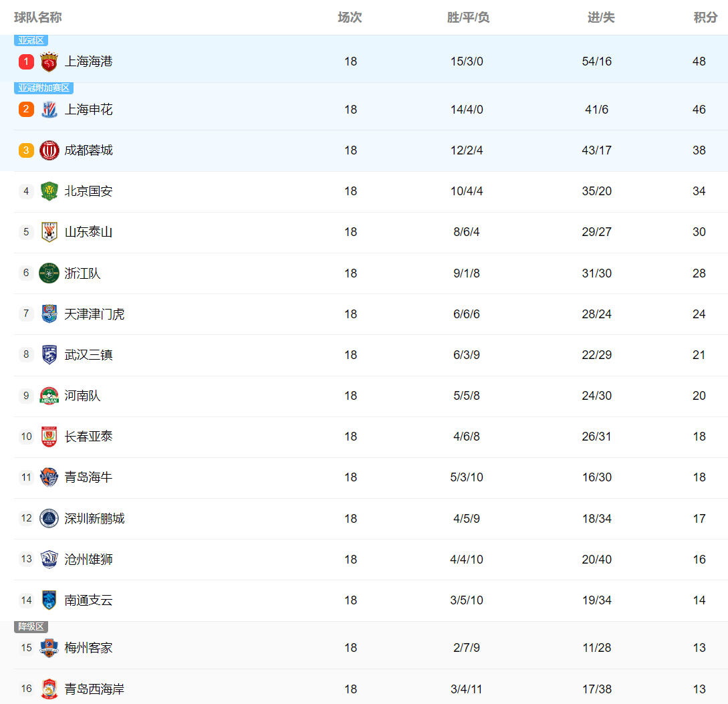Click the Shandong Taishan (山东泰山) team crest

(49, 232)
